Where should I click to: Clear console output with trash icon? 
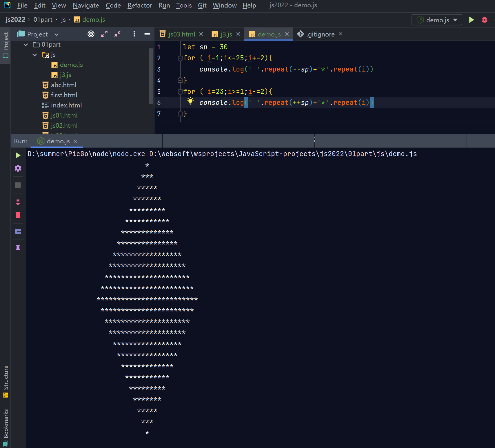(x=18, y=215)
